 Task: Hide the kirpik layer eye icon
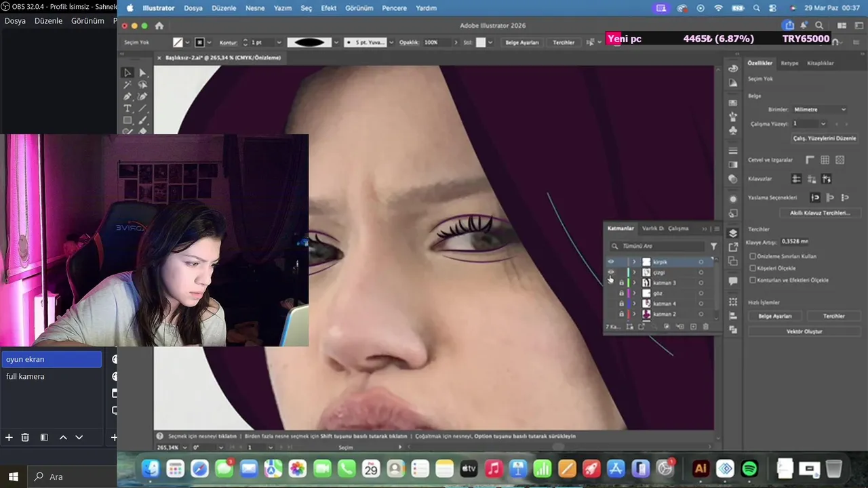[x=610, y=262]
